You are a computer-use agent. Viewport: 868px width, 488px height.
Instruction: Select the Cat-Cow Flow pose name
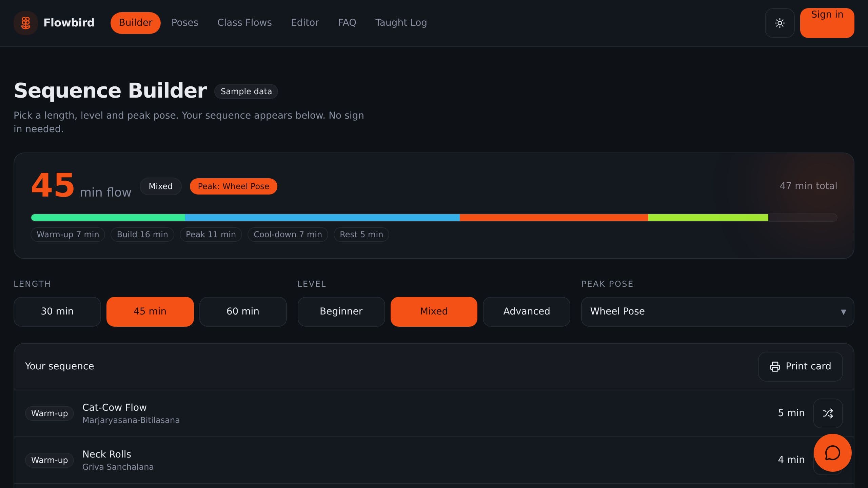pyautogui.click(x=115, y=407)
